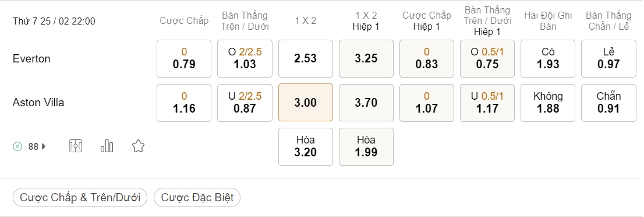This screenshot has height=217, width=644.
Task: Pick Under 2/2.5 at 0.87
Action: [x=245, y=103]
